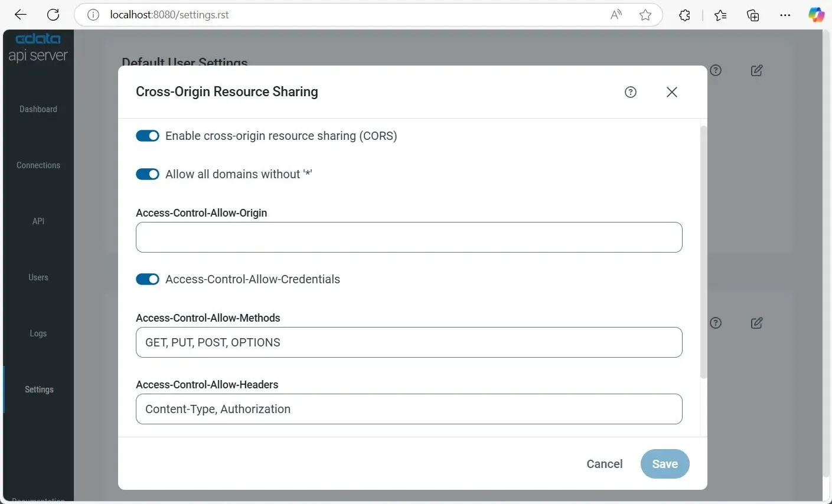
Task: Click the Read aloud icon in address bar
Action: pos(616,15)
